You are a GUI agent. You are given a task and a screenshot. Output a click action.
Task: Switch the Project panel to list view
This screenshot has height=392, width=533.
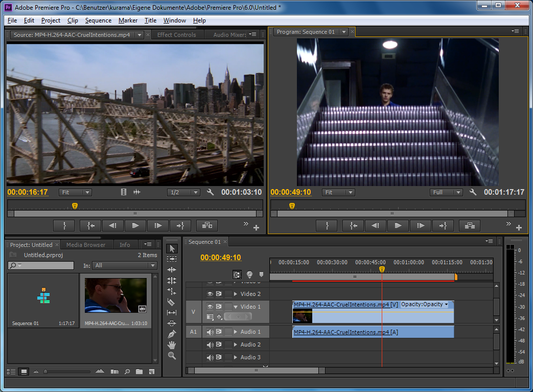(x=11, y=372)
